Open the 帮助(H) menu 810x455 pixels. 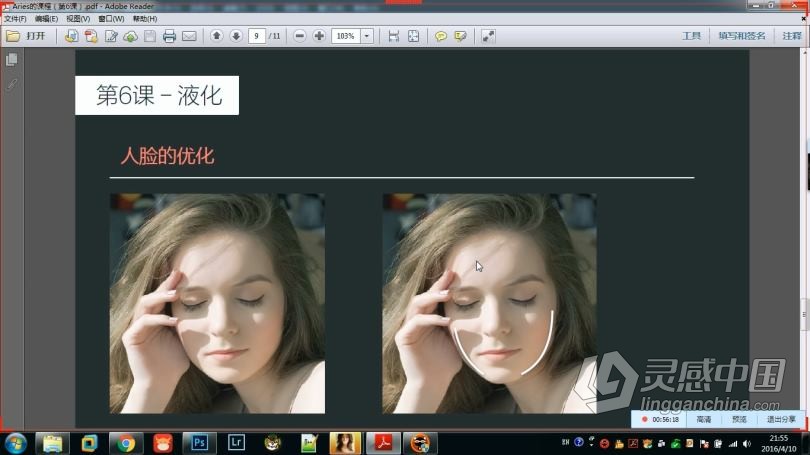point(145,19)
